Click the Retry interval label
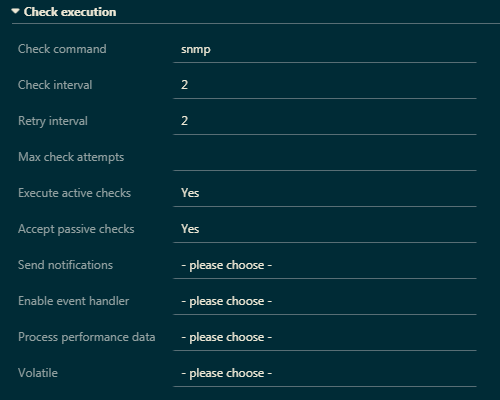The image size is (500, 400). pos(53,121)
